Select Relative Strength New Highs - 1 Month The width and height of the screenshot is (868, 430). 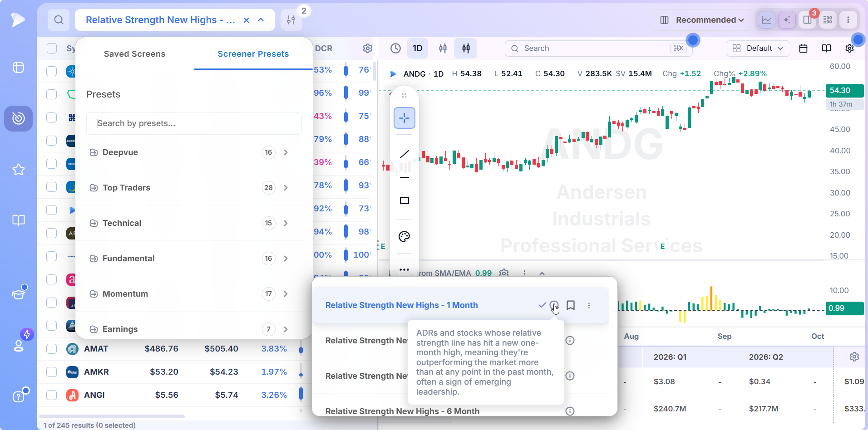point(402,305)
